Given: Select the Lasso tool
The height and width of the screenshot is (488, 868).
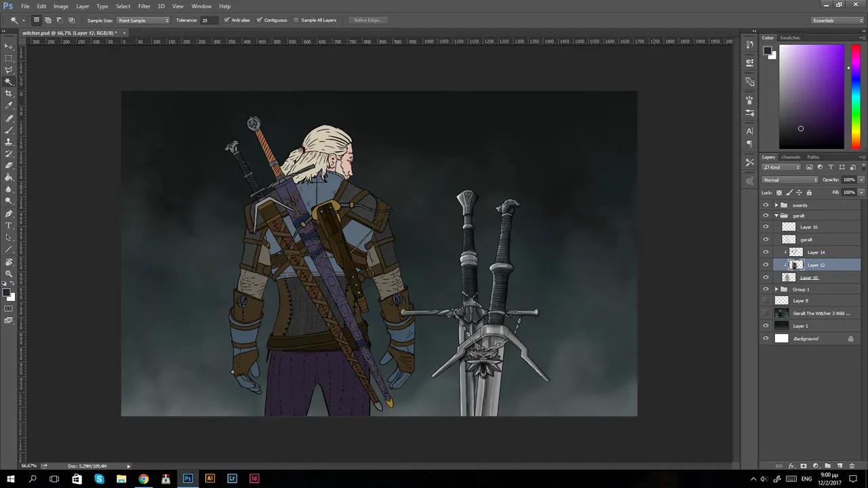Looking at the screenshot, I should point(9,70).
